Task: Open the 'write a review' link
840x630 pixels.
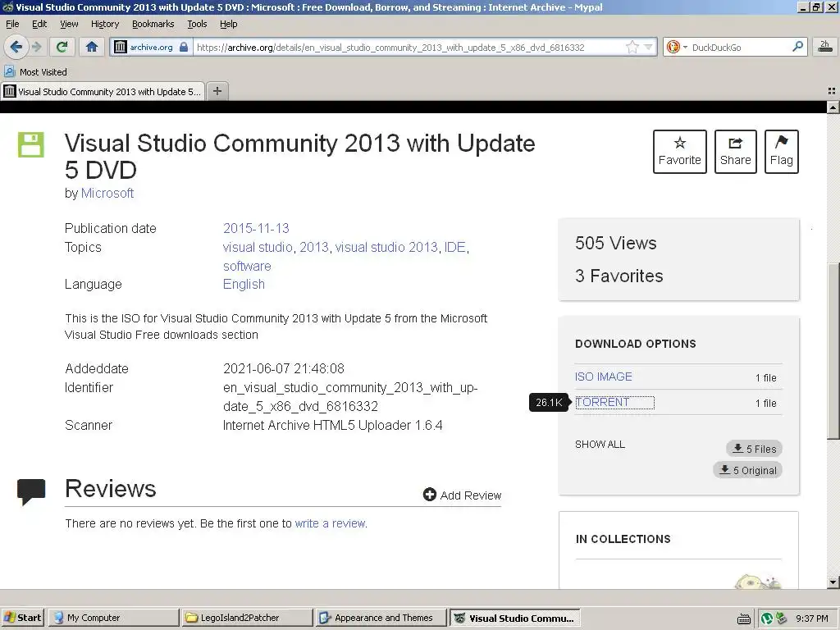Action: coord(331,523)
